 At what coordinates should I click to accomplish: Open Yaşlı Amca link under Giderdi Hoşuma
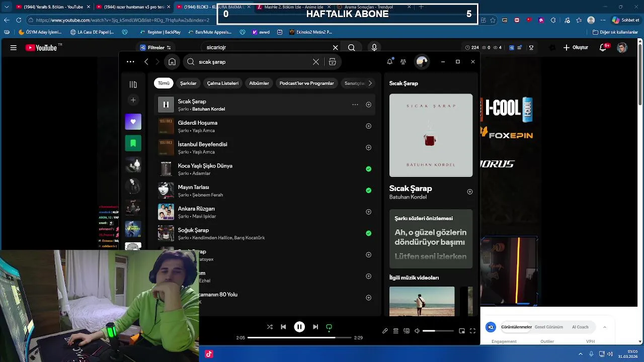tap(203, 131)
